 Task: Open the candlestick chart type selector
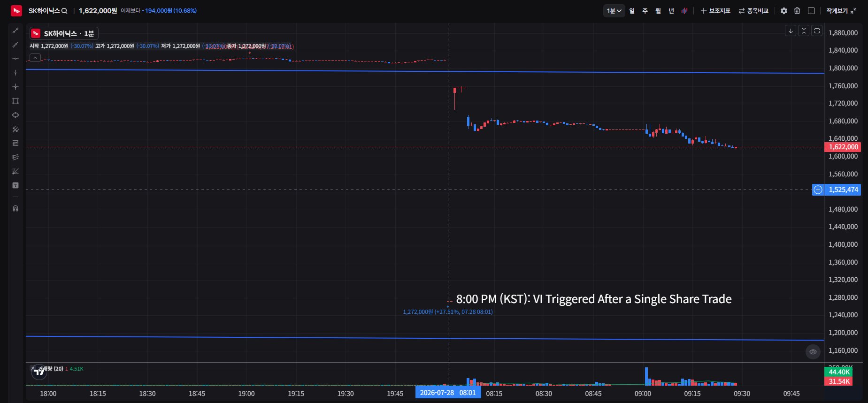tap(684, 11)
